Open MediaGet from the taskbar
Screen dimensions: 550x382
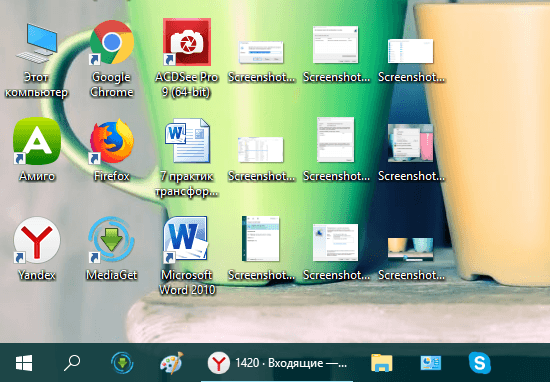pos(122,363)
